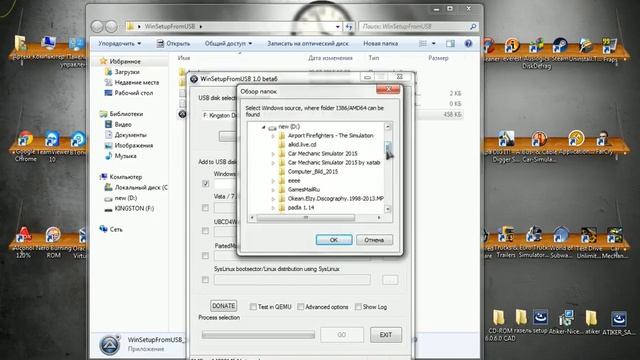Click the folder tree vertical scrollbar thumb
The width and height of the screenshot is (640, 360).
click(388, 149)
